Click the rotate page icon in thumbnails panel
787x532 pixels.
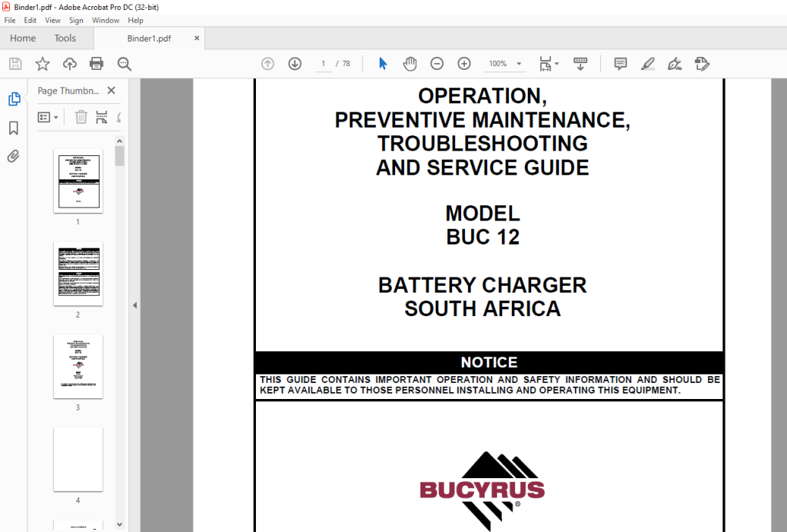118,118
